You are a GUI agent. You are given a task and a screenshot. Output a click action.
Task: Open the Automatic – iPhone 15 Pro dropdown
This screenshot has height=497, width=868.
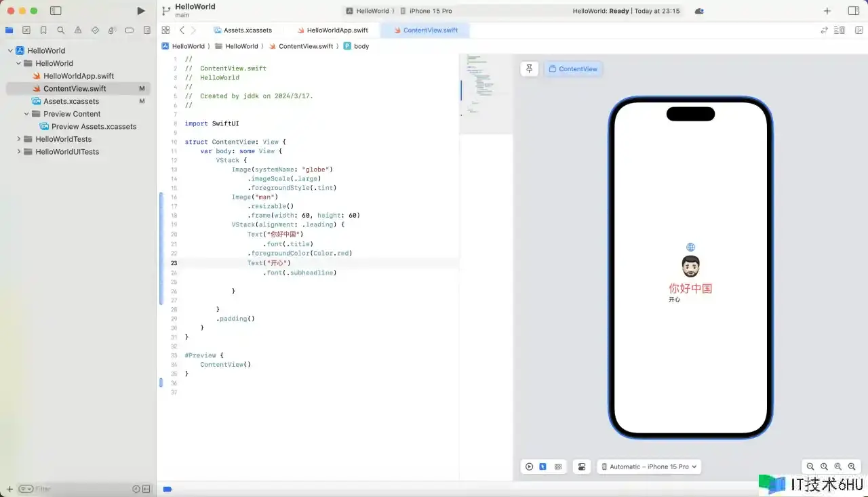(649, 466)
